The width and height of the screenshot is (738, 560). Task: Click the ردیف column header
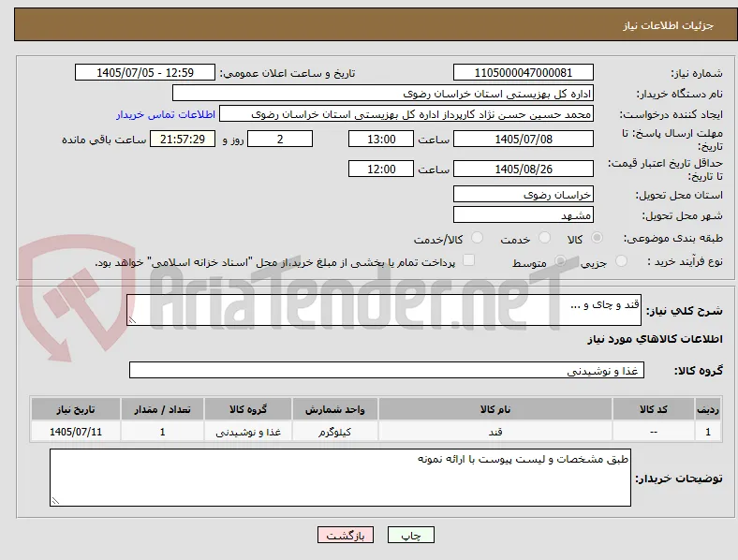(x=708, y=409)
